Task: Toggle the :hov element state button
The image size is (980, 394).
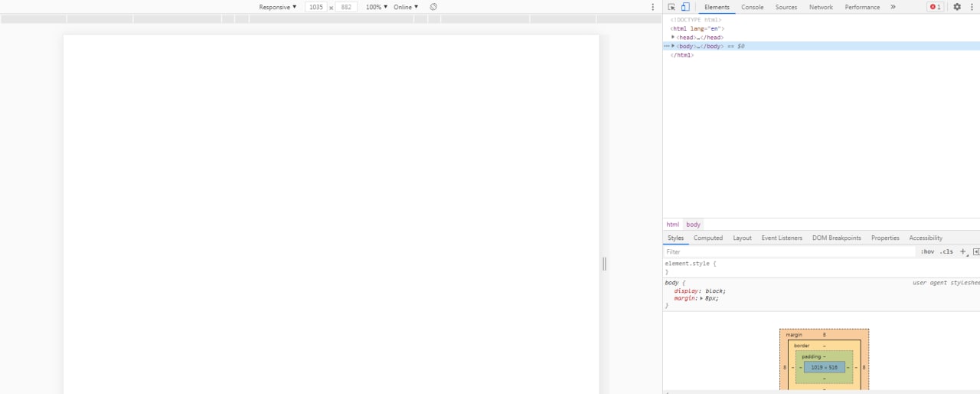Action: 927,251
